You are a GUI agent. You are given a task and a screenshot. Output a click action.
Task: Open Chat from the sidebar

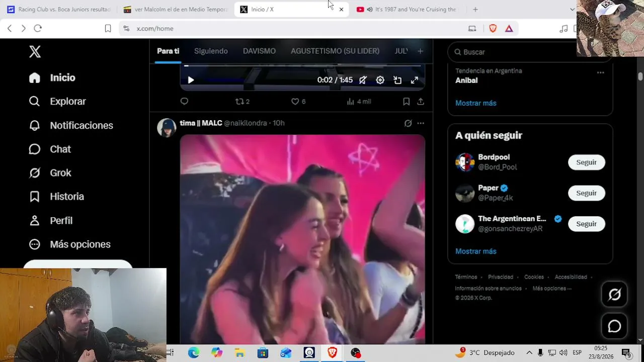point(50,149)
